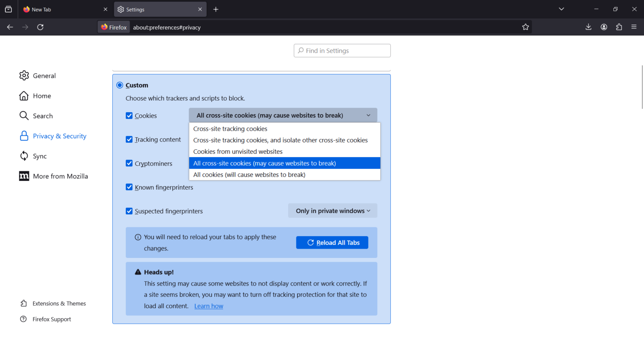Select Cookies from unvisited websites option
This screenshot has width=644, height=340.
point(238,151)
